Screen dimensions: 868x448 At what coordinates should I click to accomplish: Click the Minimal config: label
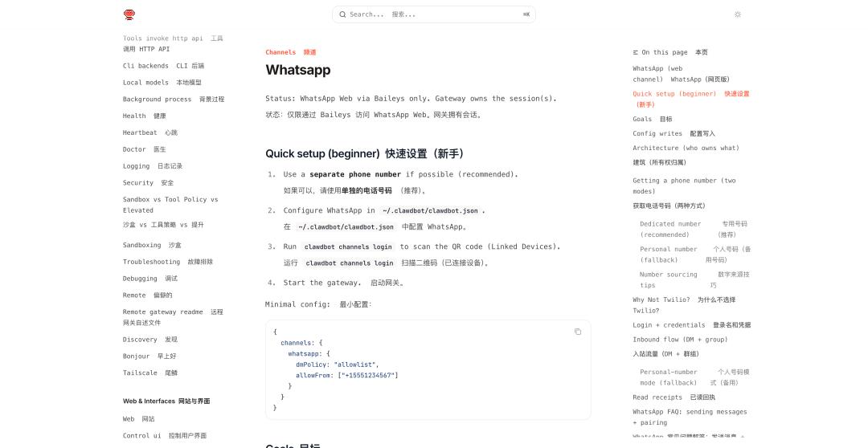pos(298,304)
